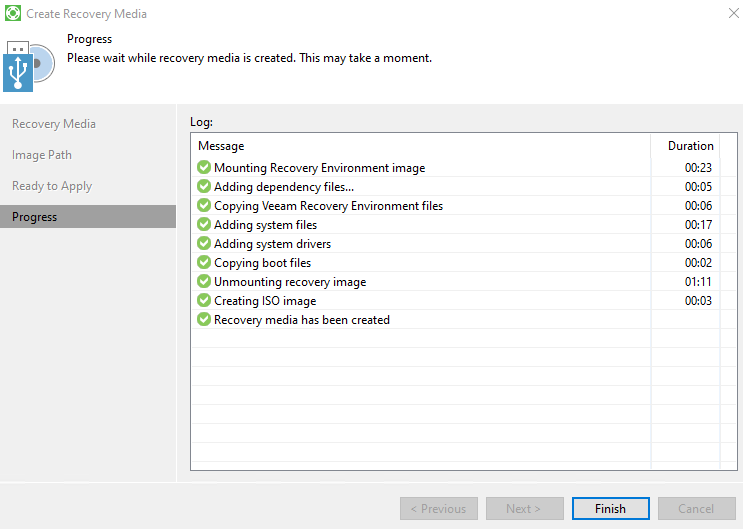Click the Next button

coord(524,508)
